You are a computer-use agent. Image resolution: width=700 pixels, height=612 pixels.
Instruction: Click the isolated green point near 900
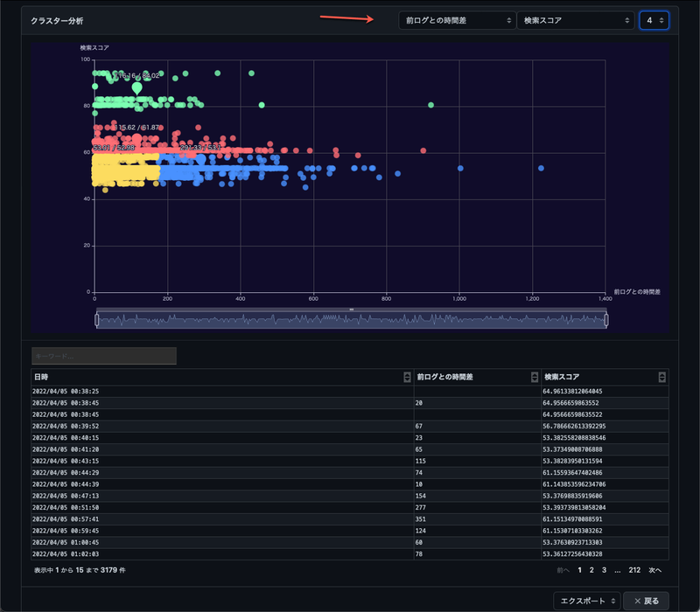[430, 105]
